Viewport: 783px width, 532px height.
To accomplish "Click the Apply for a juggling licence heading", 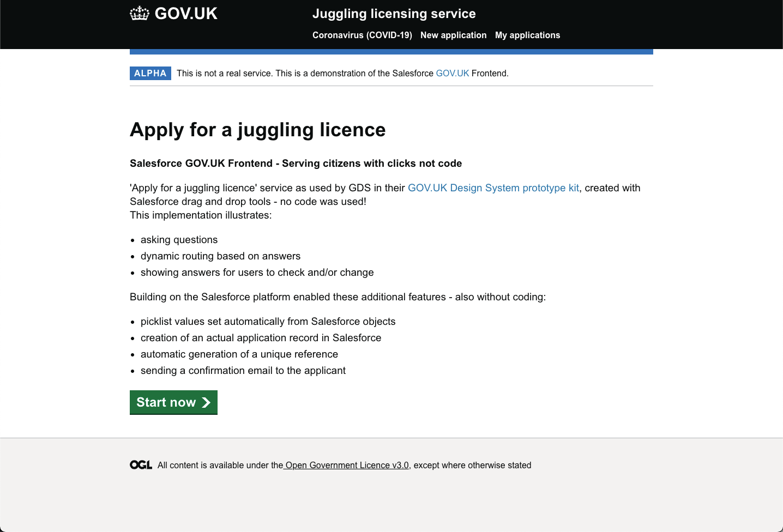I will click(257, 130).
